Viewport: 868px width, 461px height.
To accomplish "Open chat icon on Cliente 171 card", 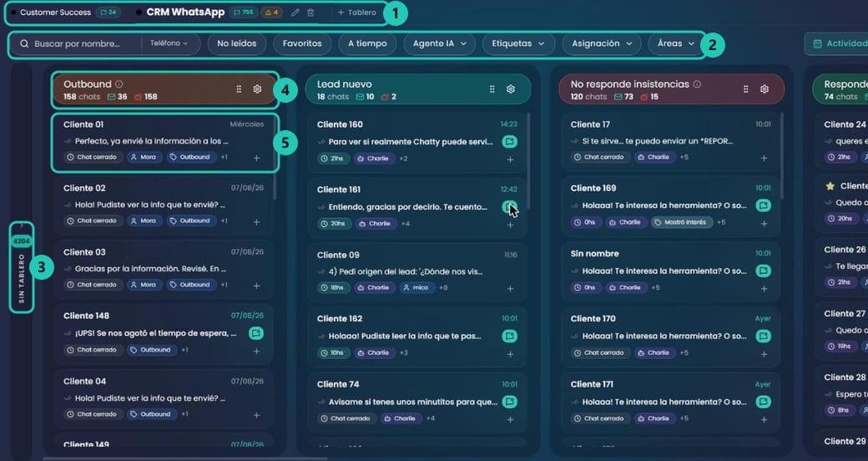I will 763,402.
